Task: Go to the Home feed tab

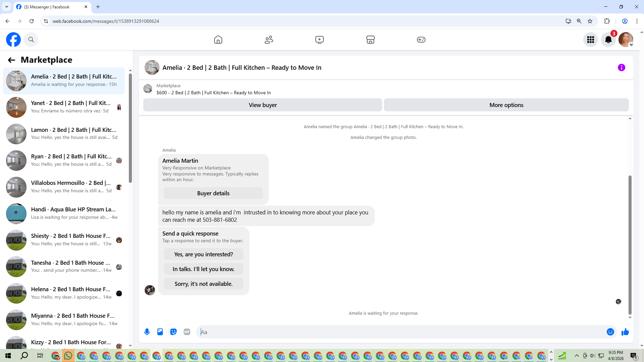Action: pyautogui.click(x=218, y=40)
